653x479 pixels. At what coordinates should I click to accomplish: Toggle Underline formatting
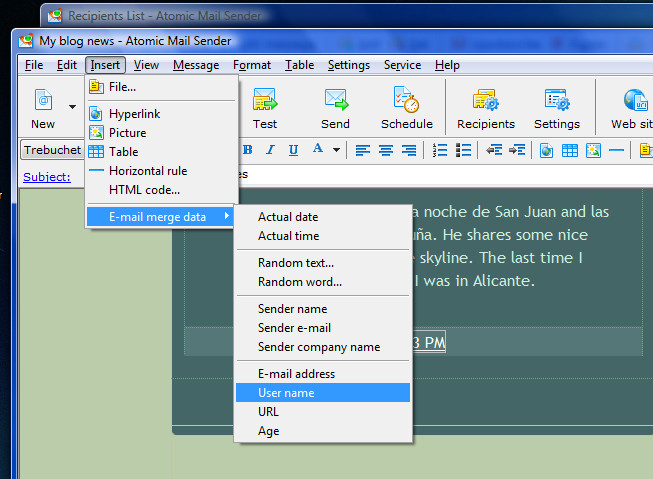(x=293, y=150)
